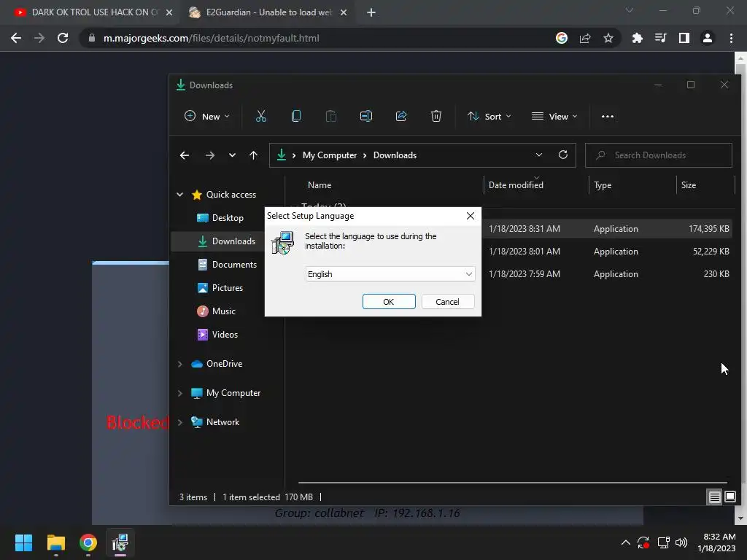This screenshot has height=560, width=747.
Task: Click Downloads in the breadcrumb path
Action: (x=395, y=155)
